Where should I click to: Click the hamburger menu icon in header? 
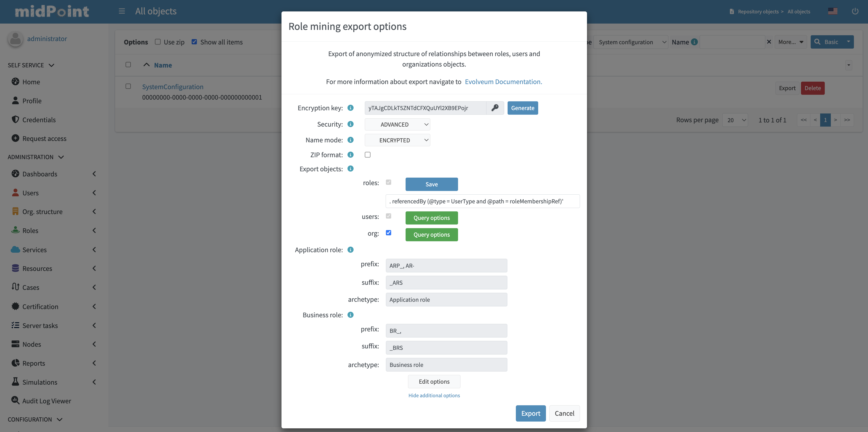tap(122, 11)
